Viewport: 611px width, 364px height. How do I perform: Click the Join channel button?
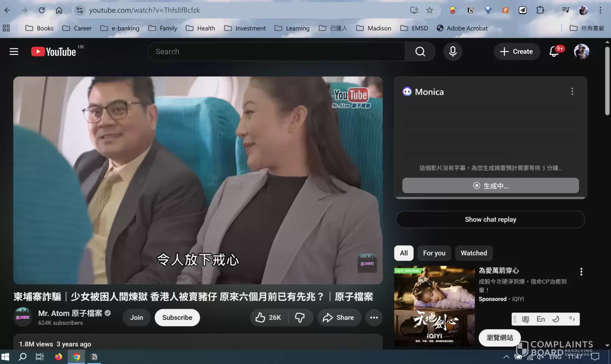tap(136, 317)
